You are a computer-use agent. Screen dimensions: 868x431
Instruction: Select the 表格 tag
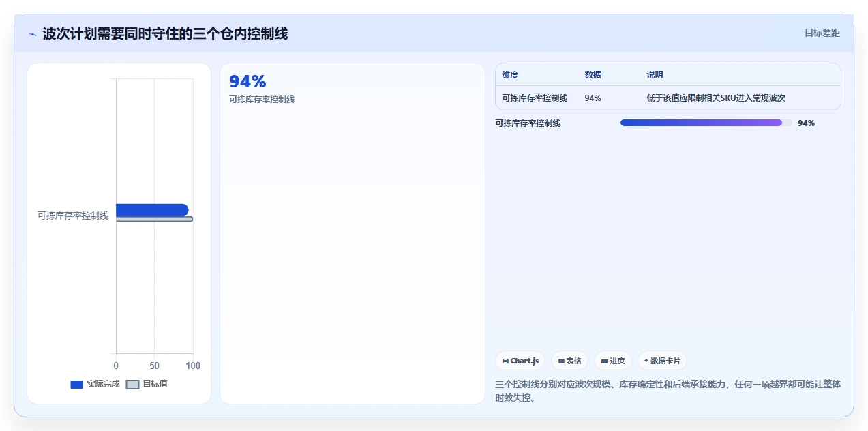569,361
